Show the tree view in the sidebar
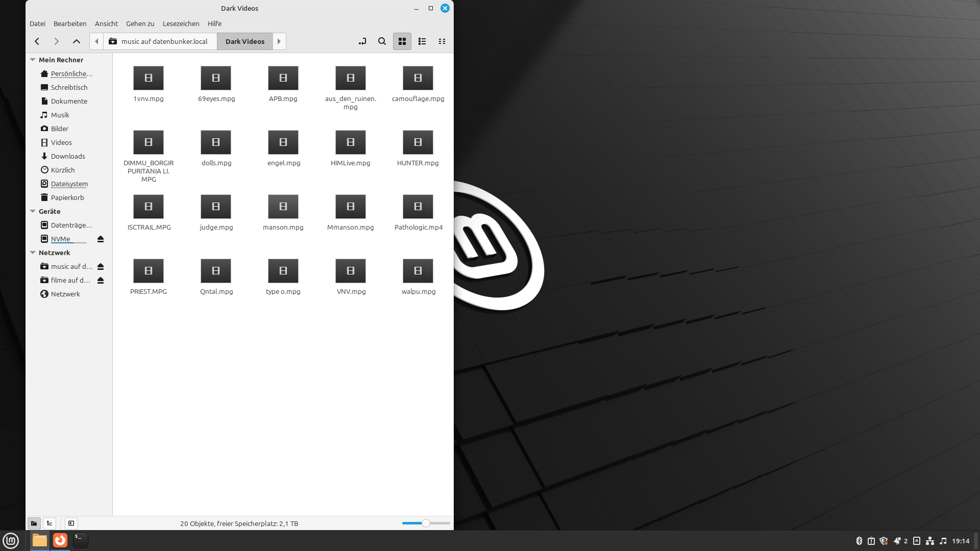980x551 pixels. (x=50, y=523)
